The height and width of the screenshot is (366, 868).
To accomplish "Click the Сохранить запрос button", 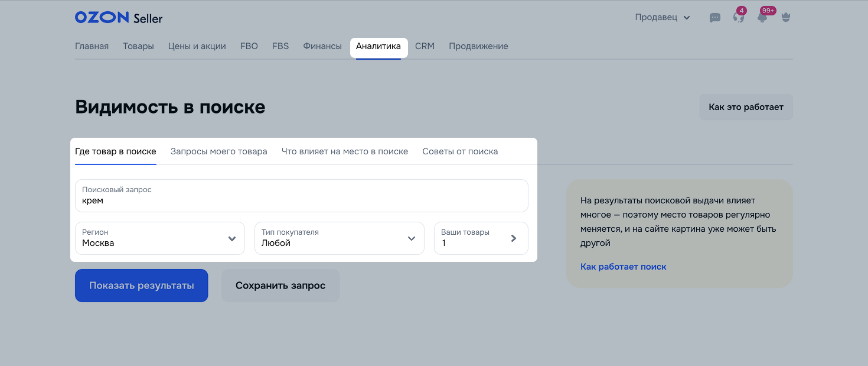I will (280, 286).
